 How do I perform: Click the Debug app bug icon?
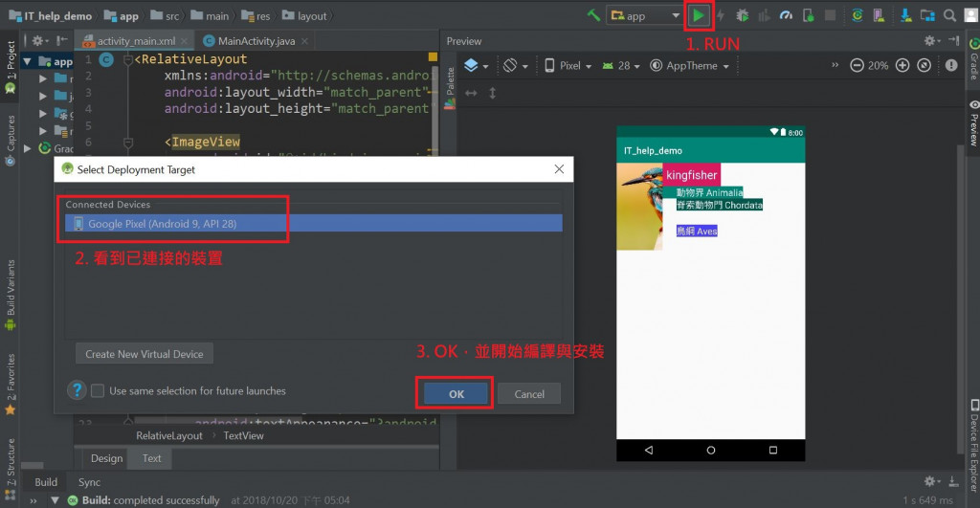tap(742, 15)
